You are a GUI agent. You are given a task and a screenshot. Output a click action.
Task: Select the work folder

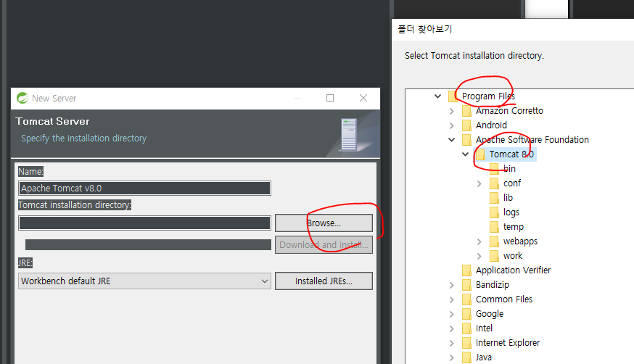click(x=513, y=256)
